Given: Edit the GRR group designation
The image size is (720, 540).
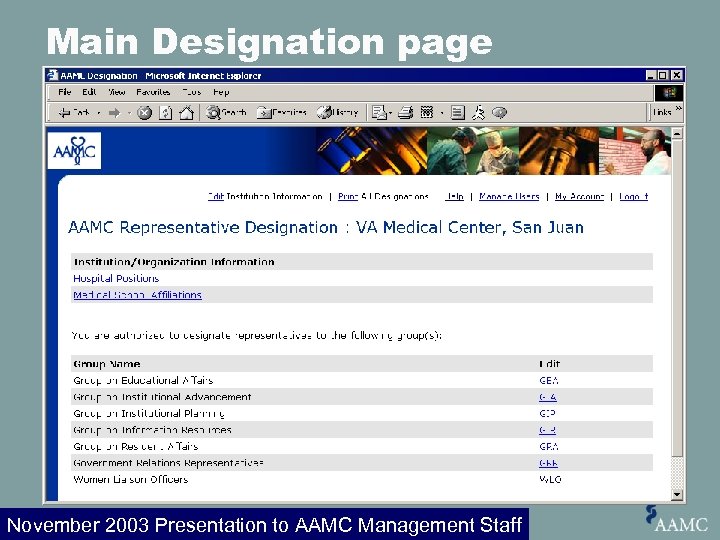Looking at the screenshot, I should click(548, 463).
